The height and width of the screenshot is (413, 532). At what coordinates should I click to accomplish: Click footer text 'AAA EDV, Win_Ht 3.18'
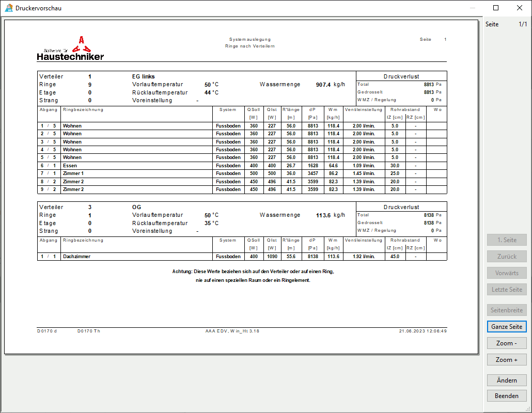pos(232,331)
